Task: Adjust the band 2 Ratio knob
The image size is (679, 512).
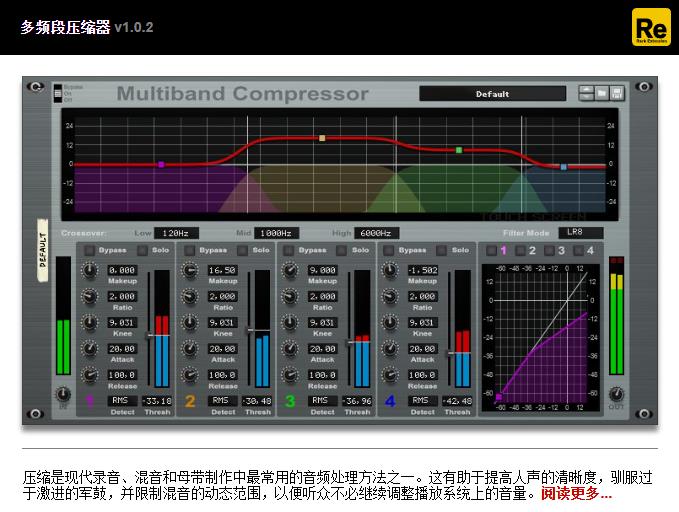Action: pos(190,297)
